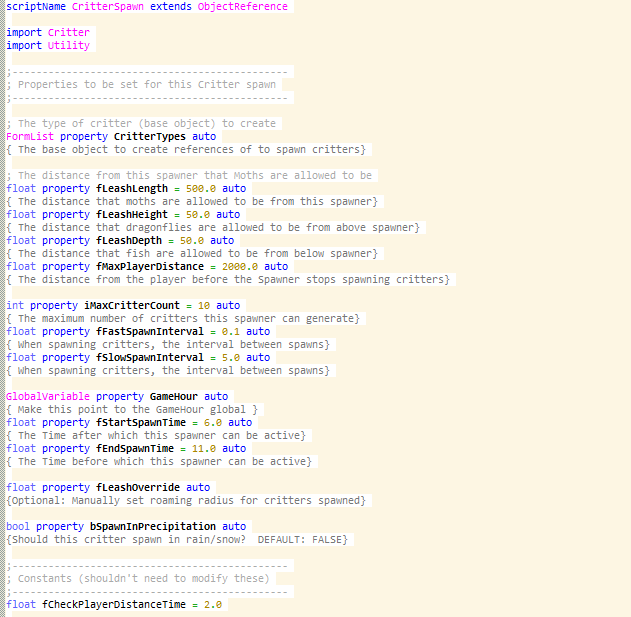Click the doc comment 'Make this point to the GameHour global'
This screenshot has width=631, height=617.
132,409
